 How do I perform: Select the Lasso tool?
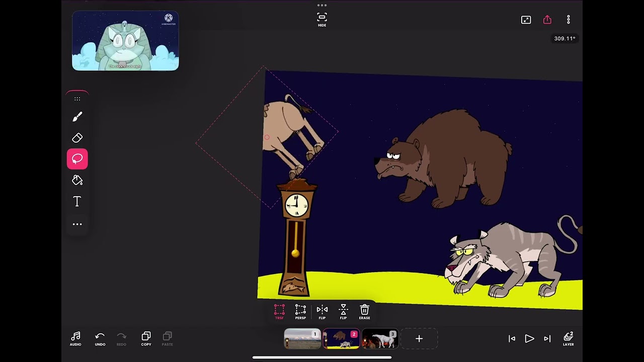coord(77,159)
